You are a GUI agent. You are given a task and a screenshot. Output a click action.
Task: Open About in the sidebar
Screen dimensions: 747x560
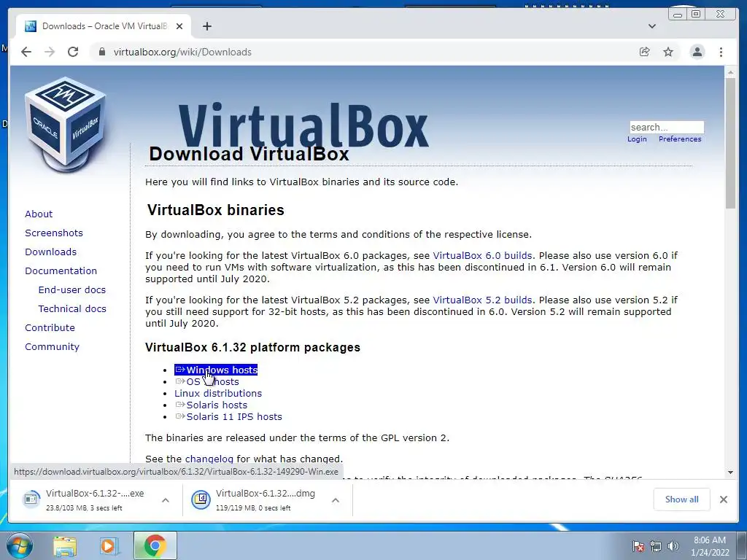point(39,214)
